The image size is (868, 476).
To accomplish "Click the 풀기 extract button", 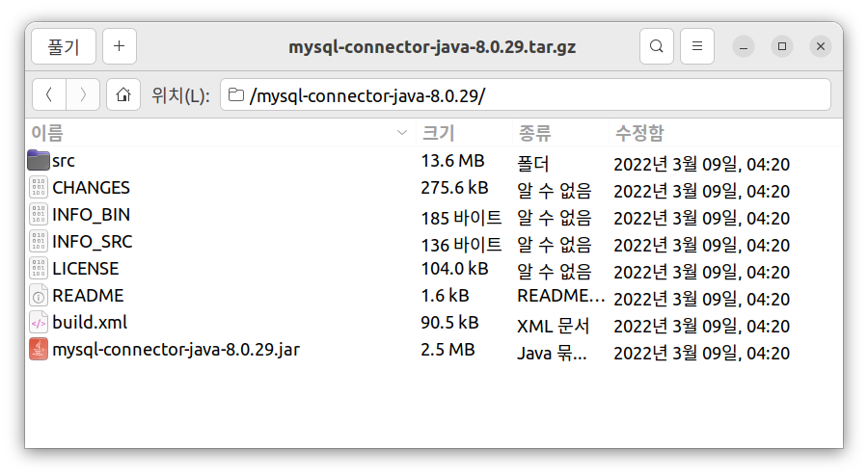I will coord(64,46).
